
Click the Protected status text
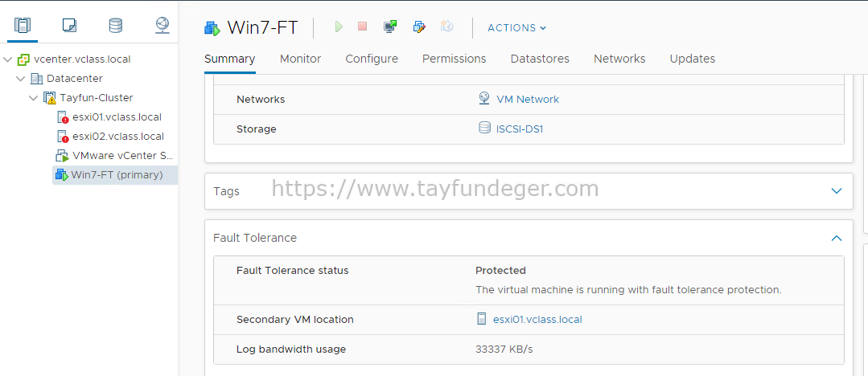500,271
